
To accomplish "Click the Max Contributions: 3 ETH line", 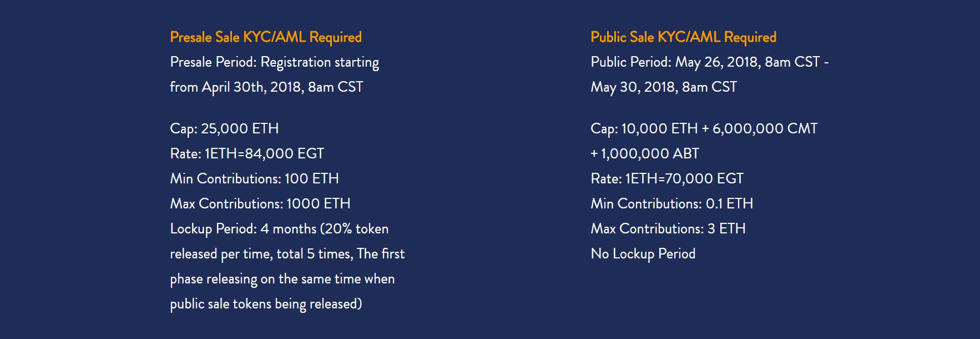I will pos(668,229).
